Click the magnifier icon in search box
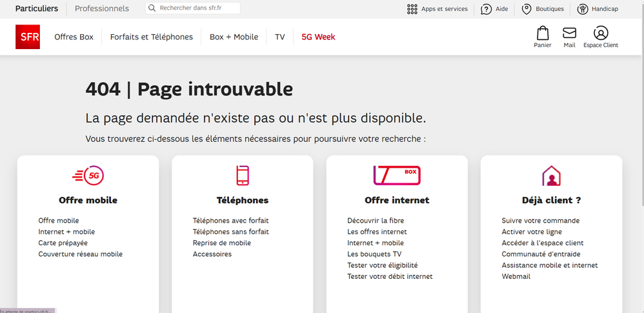Image resolution: width=644 pixels, height=313 pixels. [x=152, y=8]
